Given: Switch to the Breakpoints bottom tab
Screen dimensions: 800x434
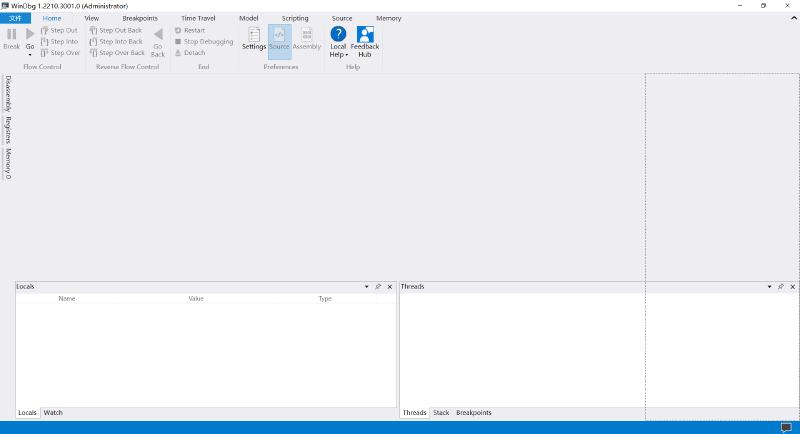Looking at the screenshot, I should click(474, 413).
